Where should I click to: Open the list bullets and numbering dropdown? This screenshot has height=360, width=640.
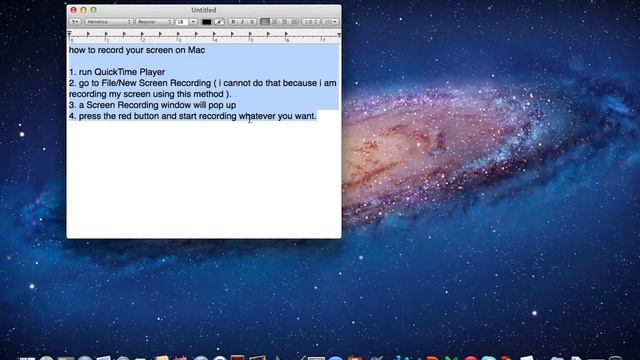(330, 22)
